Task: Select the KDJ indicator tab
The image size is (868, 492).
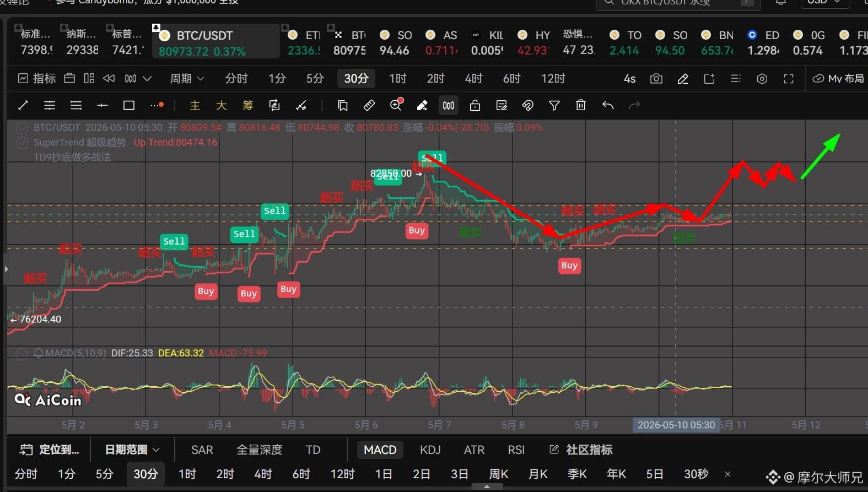Action: click(430, 450)
